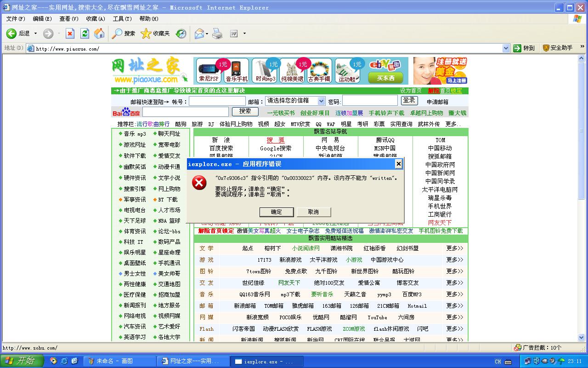Open Favorites (收藏夹) star icon
The width and height of the screenshot is (588, 368).
point(146,34)
